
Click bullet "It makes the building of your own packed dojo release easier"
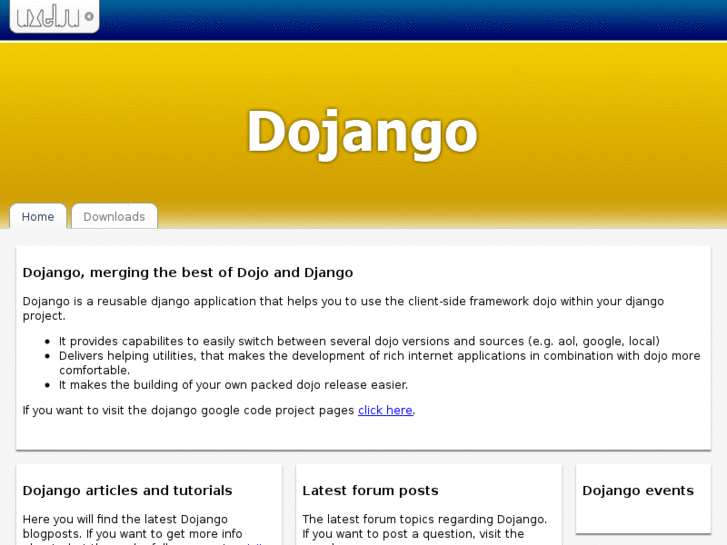click(x=233, y=385)
